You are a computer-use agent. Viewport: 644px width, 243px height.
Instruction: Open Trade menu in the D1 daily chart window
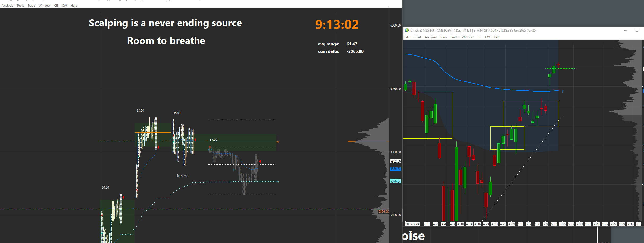click(x=455, y=37)
